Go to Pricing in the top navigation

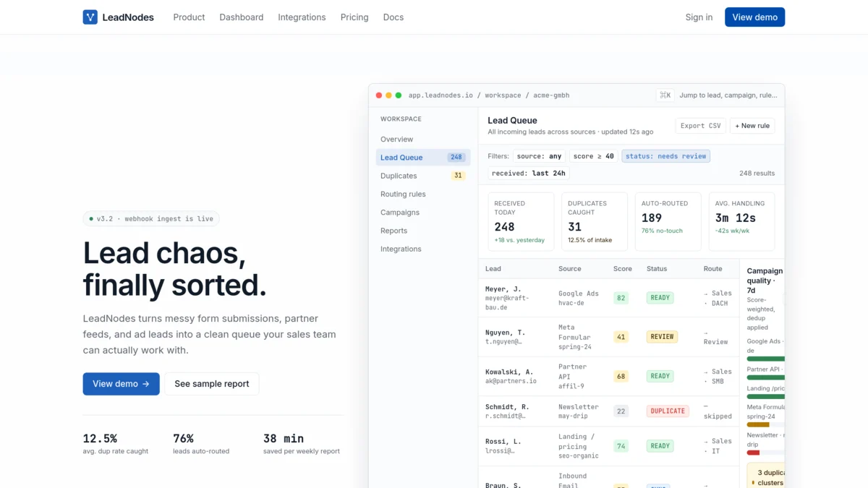[x=354, y=17]
